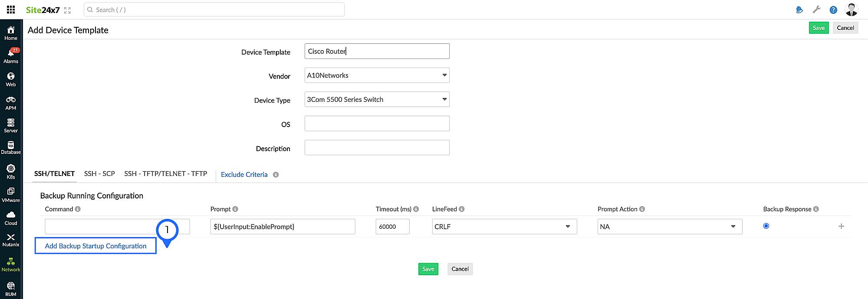The height and width of the screenshot is (299, 868).
Task: Switch to SSH - TFTP/TELNET - TFTP tab
Action: click(165, 174)
